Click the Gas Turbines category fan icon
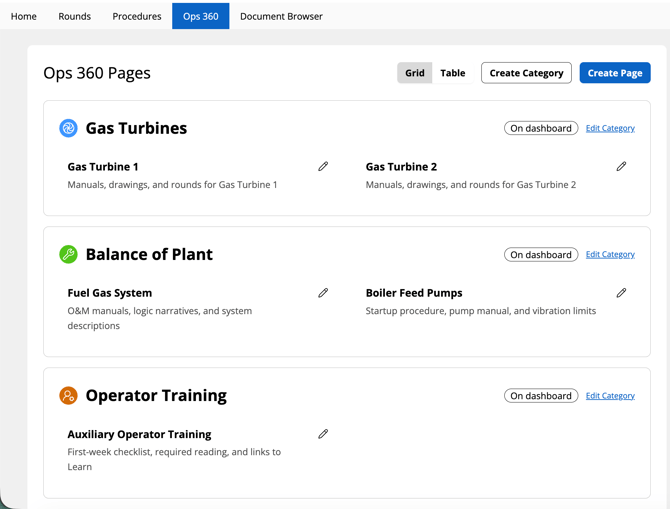This screenshot has width=670, height=509. pos(68,128)
